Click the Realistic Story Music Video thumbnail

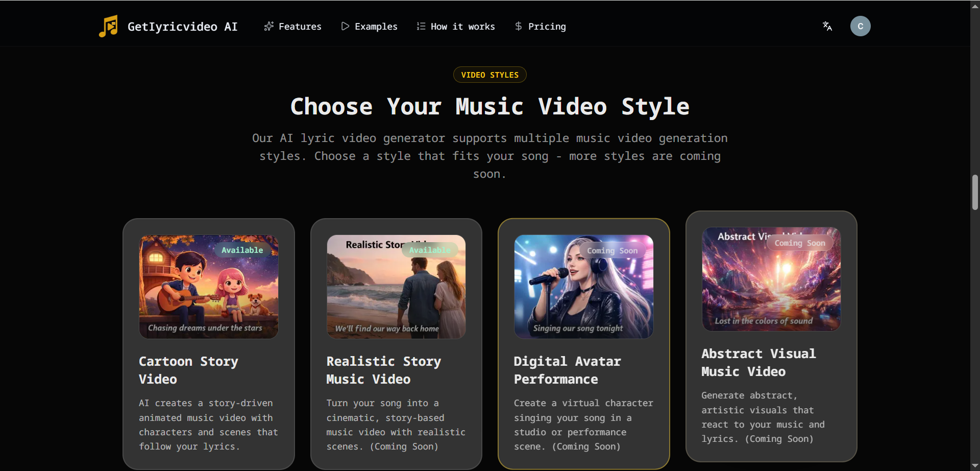click(396, 286)
